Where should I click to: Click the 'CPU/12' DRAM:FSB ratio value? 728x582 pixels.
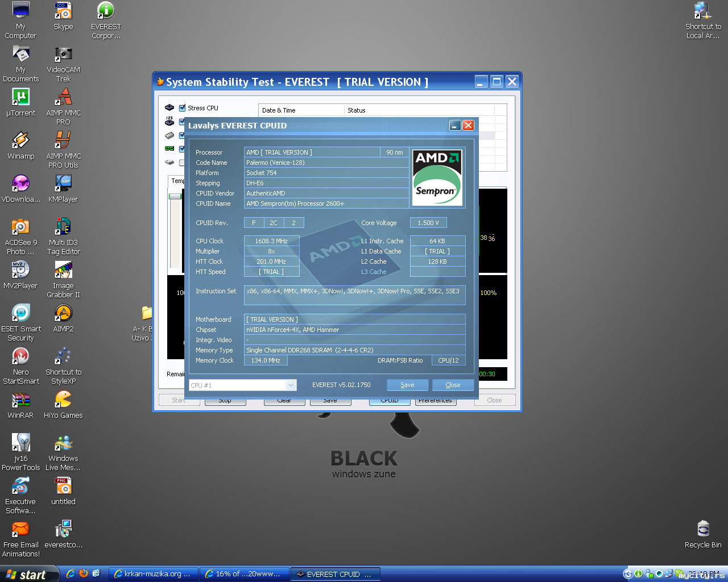(448, 360)
